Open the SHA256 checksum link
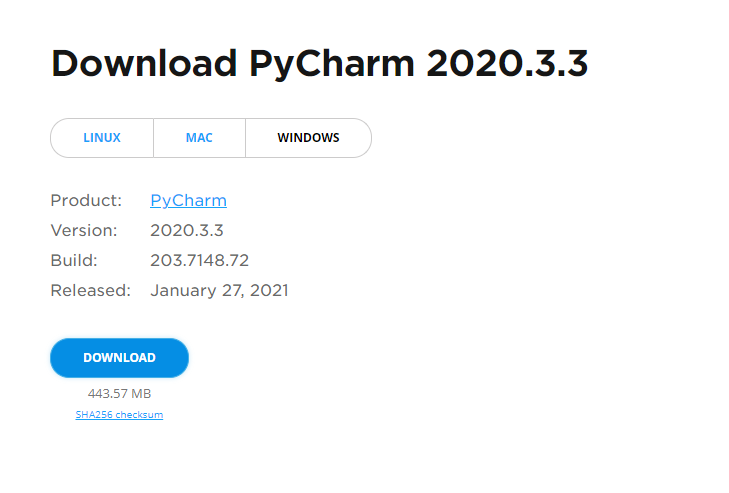 click(119, 415)
